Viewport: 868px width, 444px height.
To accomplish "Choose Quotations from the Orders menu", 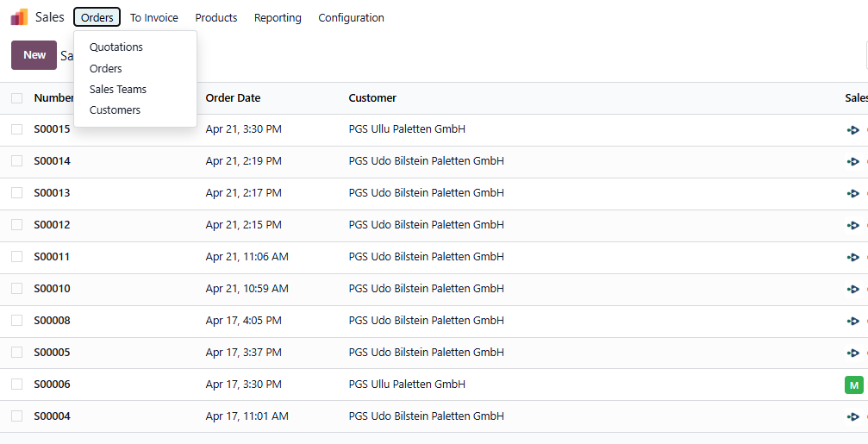I will [116, 47].
